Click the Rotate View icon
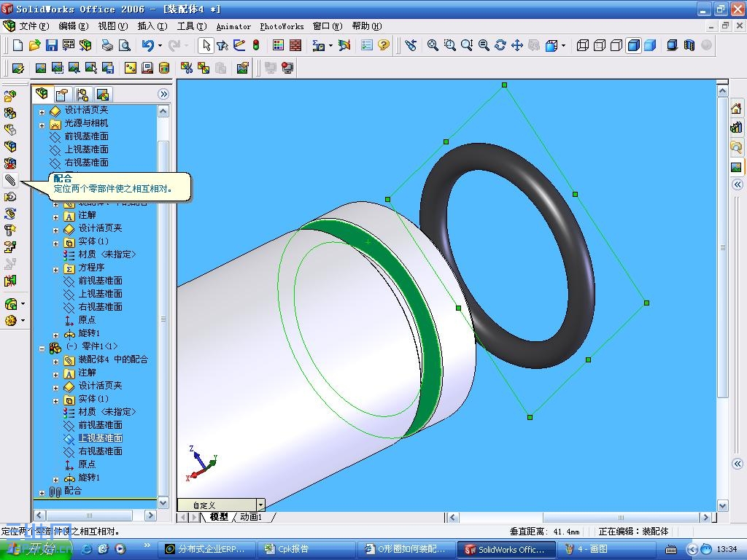Screen dimensions: 747x560 (x=500, y=45)
